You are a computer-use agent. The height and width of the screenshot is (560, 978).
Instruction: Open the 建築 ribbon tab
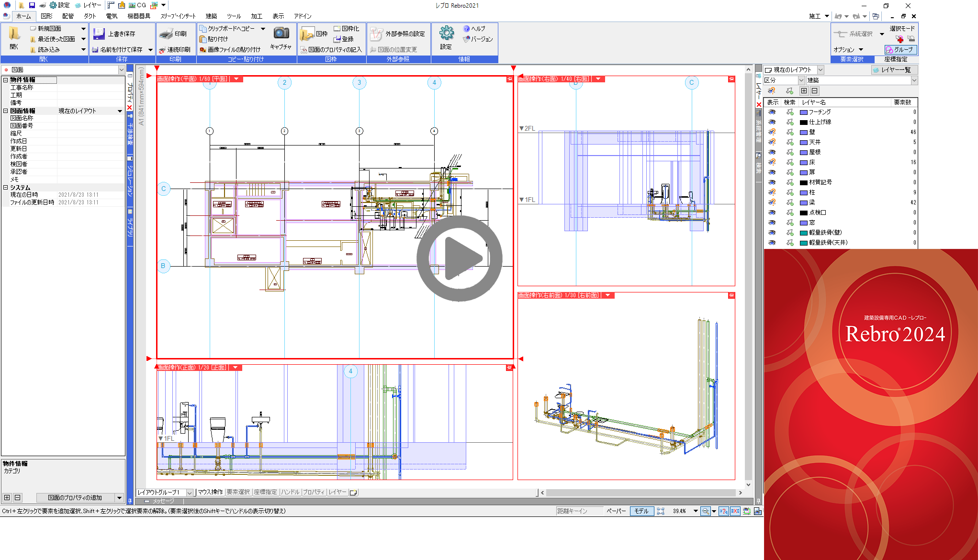pos(211,16)
